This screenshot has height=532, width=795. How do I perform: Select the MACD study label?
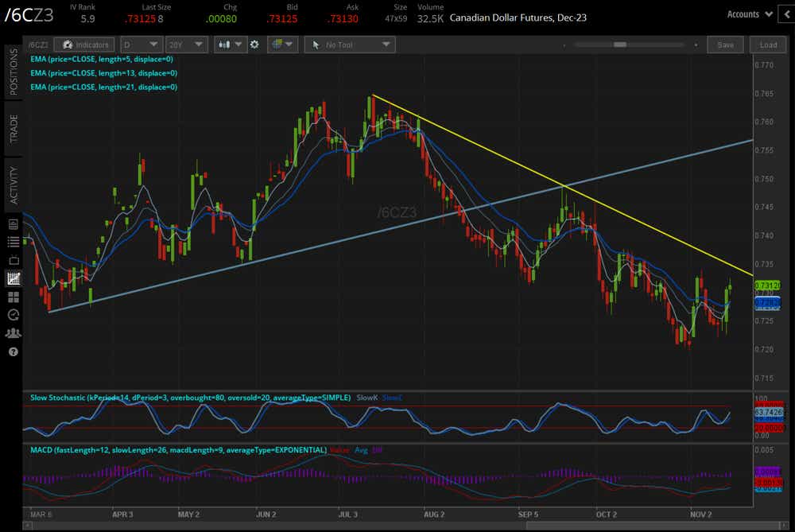pyautogui.click(x=178, y=450)
